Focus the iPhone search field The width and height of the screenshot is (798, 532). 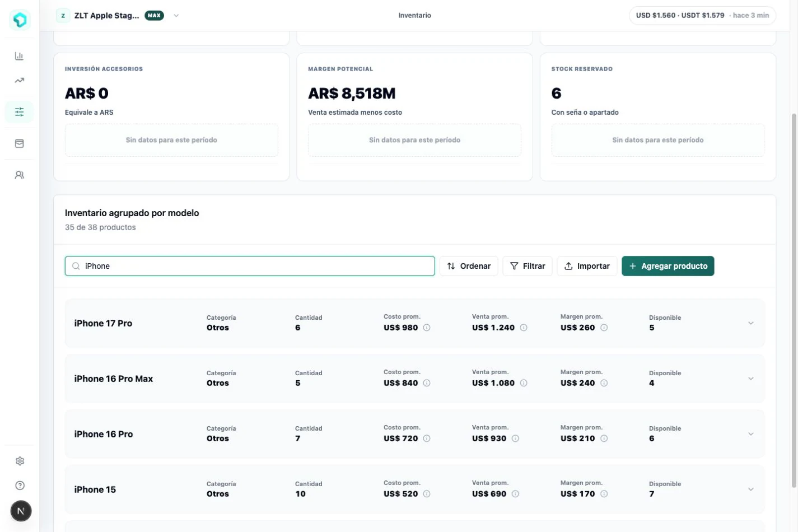[250, 266]
